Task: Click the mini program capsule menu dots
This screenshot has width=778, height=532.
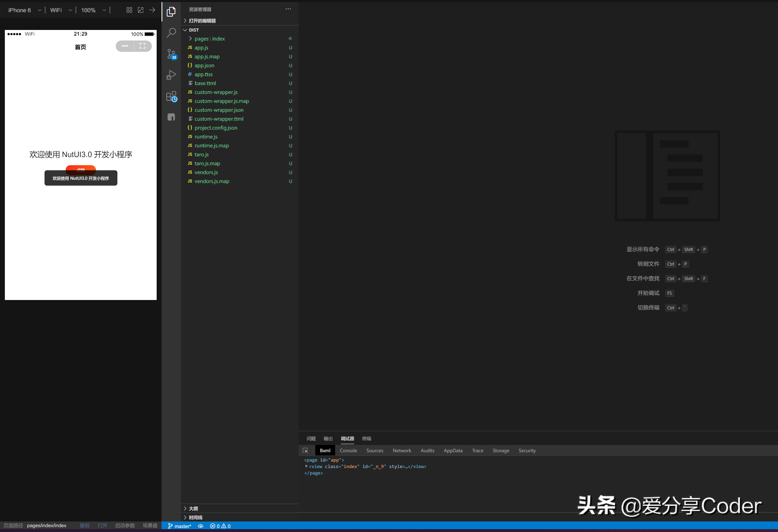Action: click(125, 46)
